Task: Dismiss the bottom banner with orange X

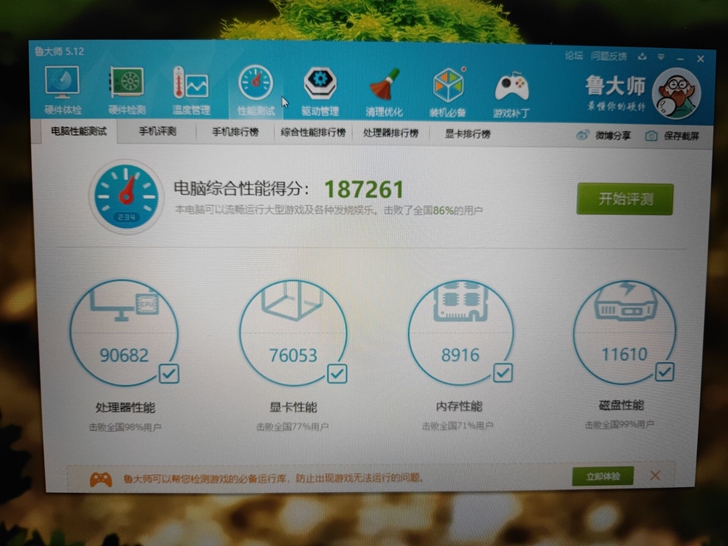Action: [x=655, y=475]
